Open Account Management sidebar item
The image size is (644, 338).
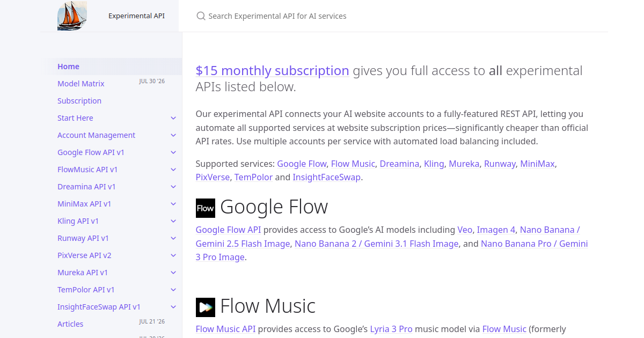[96, 135]
